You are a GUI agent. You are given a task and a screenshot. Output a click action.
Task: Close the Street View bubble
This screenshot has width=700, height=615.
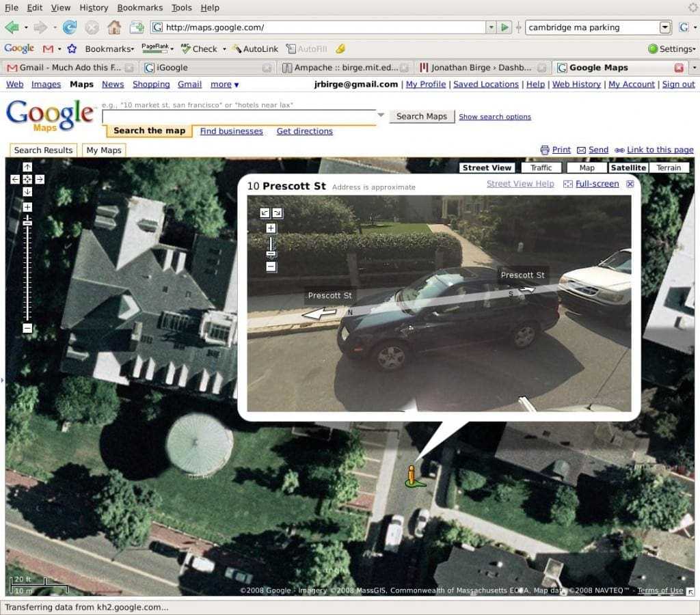click(630, 184)
